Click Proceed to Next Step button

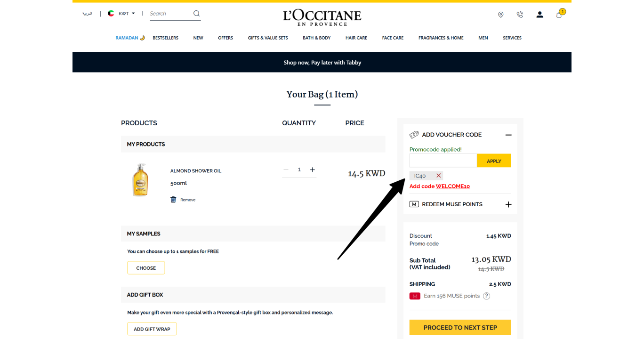(460, 328)
